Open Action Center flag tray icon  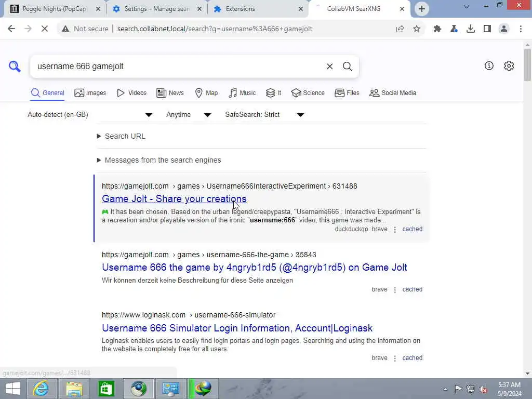click(458, 389)
